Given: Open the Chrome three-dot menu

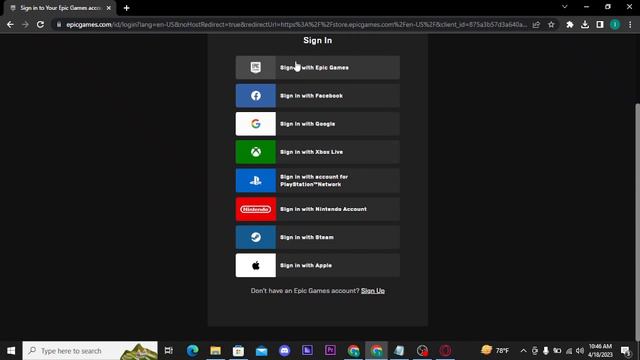Looking at the screenshot, I should pos(630,24).
